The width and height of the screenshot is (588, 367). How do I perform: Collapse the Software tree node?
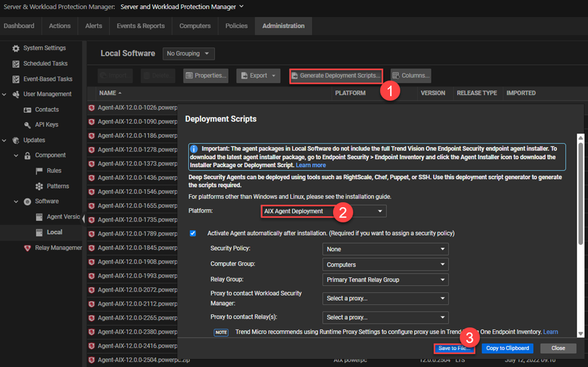pos(16,202)
